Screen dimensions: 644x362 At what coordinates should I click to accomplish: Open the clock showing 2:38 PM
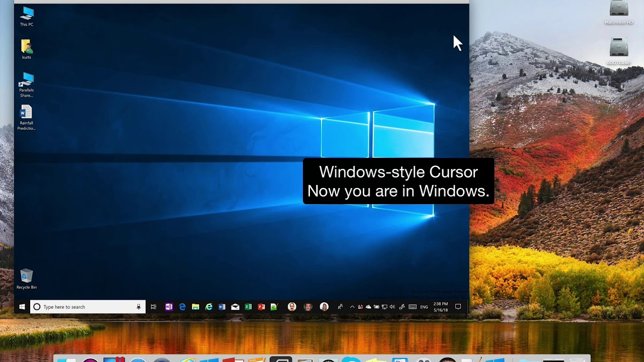(x=441, y=307)
